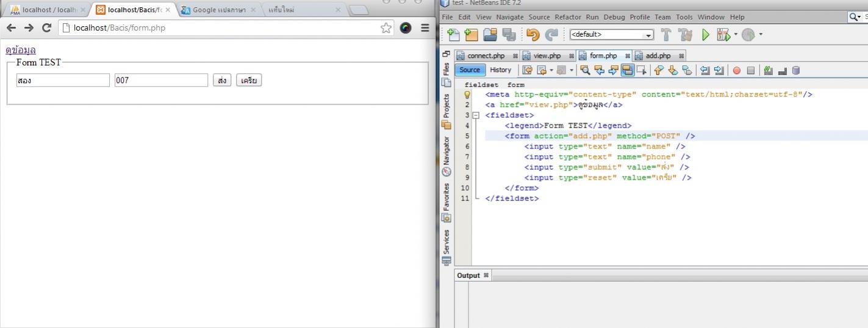
Task: Click the ส่ง submit button
Action: [222, 80]
